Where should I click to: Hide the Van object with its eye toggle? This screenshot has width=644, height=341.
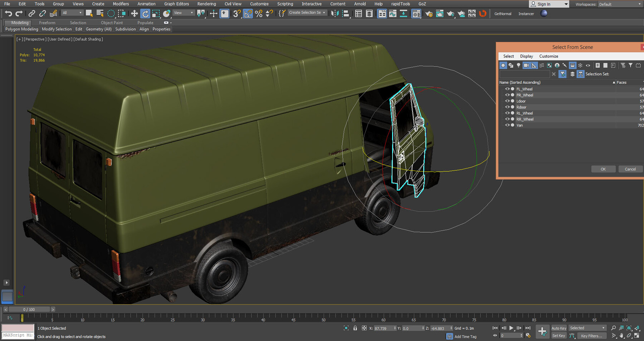pyautogui.click(x=507, y=125)
